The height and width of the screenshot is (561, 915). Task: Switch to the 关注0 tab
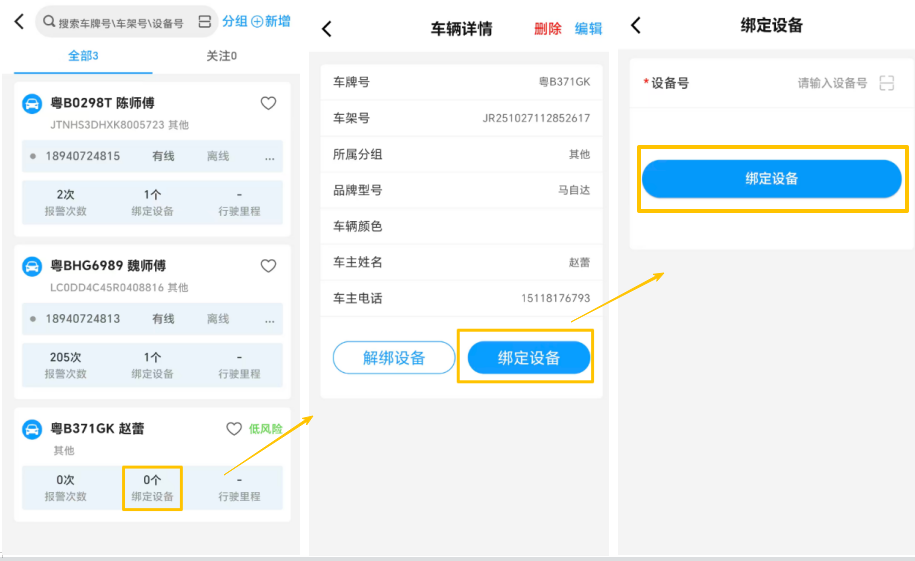(x=221, y=56)
